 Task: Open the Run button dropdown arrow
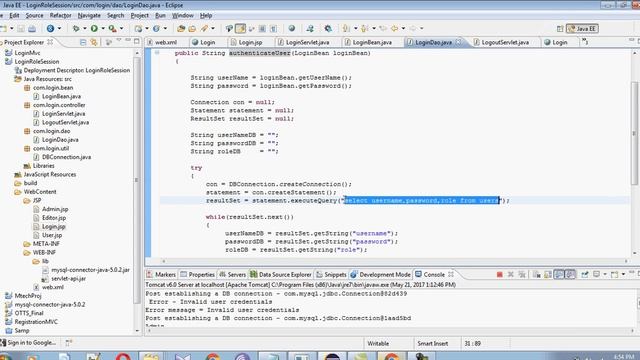tap(103, 29)
